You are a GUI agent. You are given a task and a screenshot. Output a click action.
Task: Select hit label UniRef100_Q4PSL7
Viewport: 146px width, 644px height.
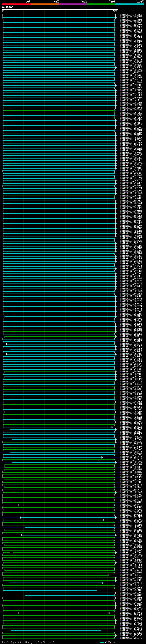pyautogui.click(x=131, y=67)
